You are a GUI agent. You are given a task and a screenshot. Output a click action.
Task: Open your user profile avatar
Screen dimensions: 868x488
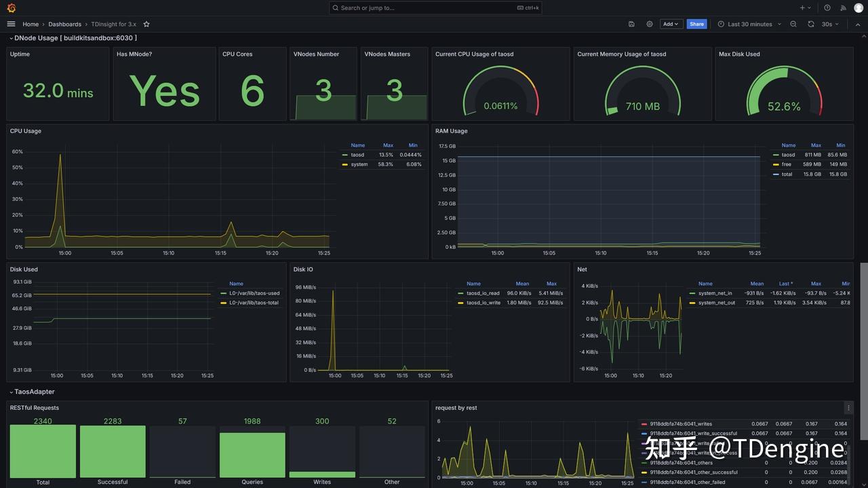point(858,7)
